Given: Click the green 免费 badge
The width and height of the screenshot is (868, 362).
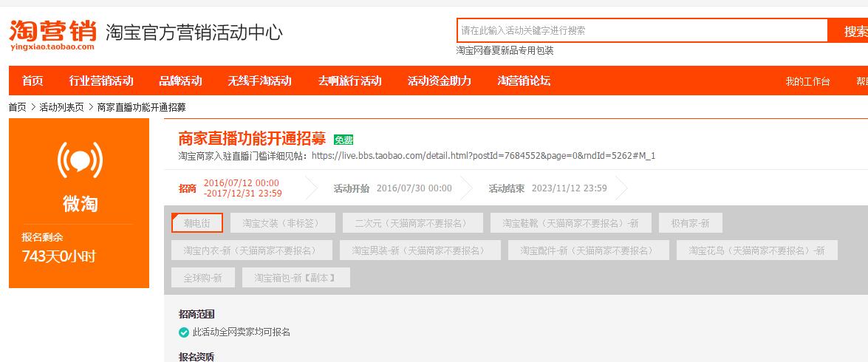Looking at the screenshot, I should pos(344,140).
